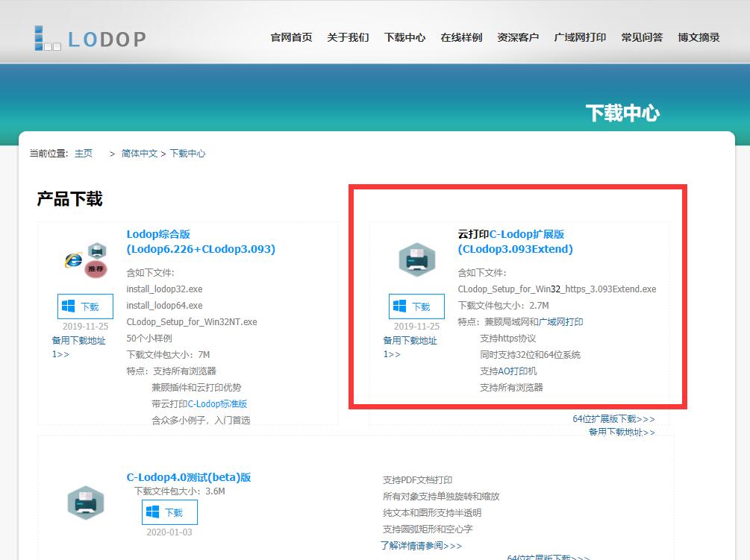Viewport: 750px width, 560px height.
Task: Select the text install_lodop32.exe
Action: (x=164, y=289)
